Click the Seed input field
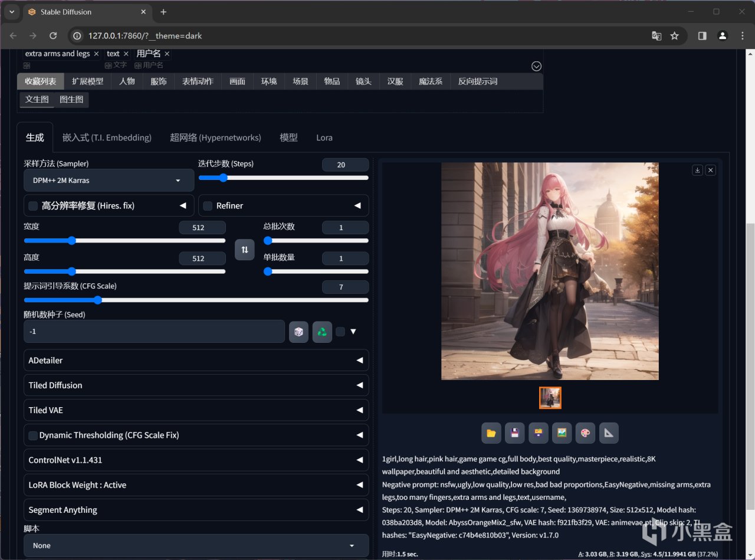The height and width of the screenshot is (560, 755). (x=154, y=332)
